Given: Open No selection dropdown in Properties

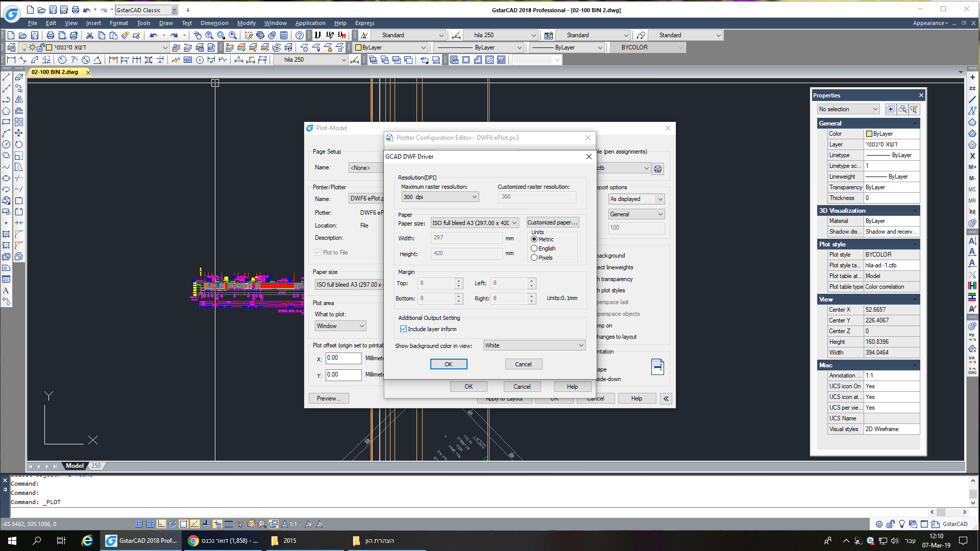Looking at the screenshot, I should [848, 109].
